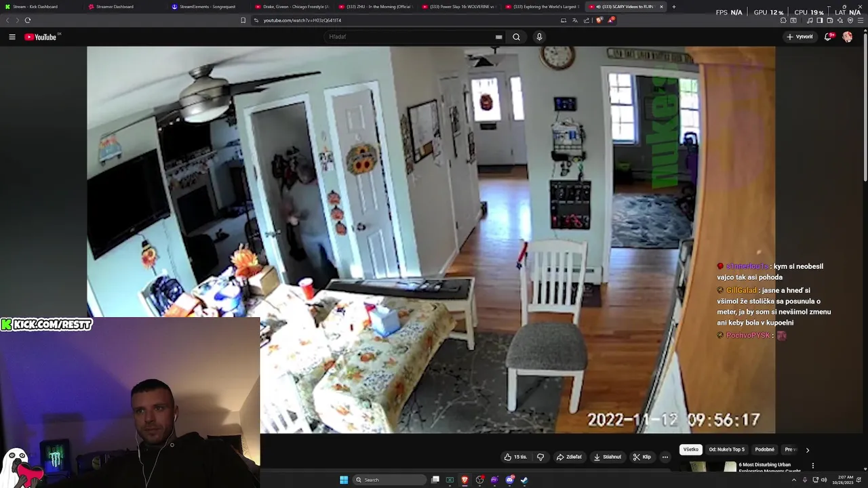Toggle the browser sidebar panel icon
868x488 pixels.
point(819,20)
